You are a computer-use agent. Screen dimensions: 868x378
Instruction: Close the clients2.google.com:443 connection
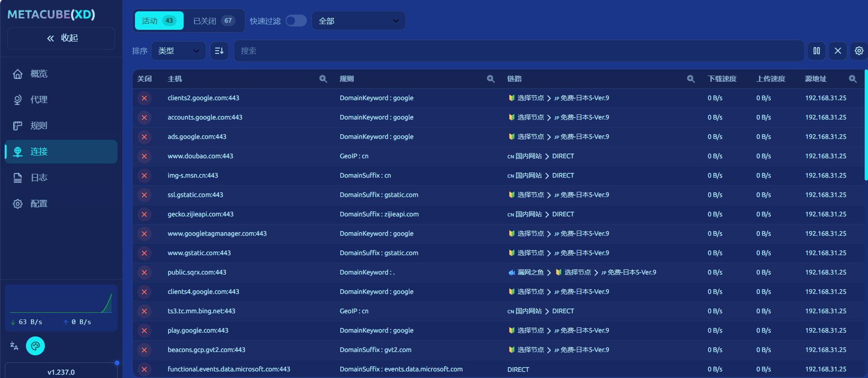point(144,98)
